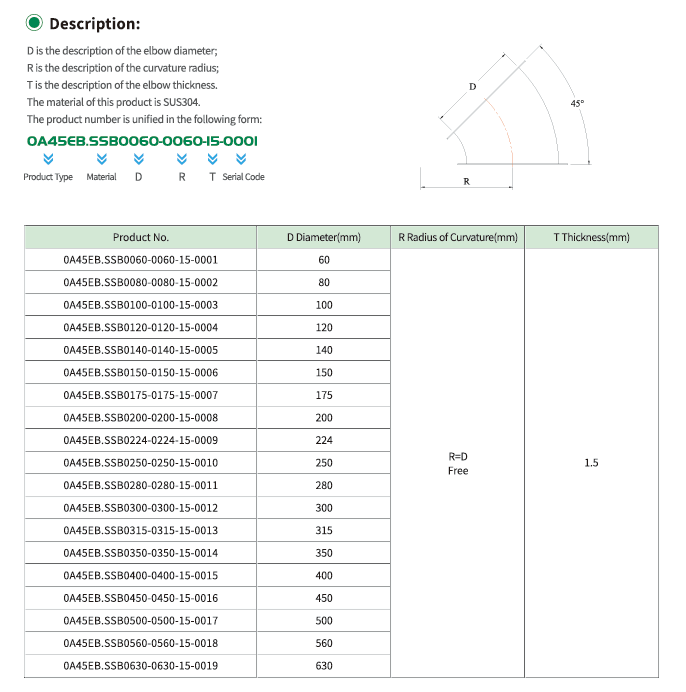
Task: Select product row 0A45EB.SSB0224-0224-15-0009
Action: (141, 440)
